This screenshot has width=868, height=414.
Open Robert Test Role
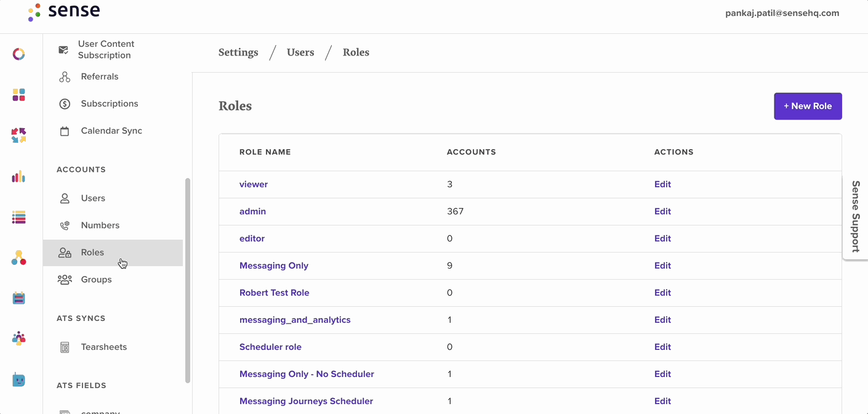[275, 293]
